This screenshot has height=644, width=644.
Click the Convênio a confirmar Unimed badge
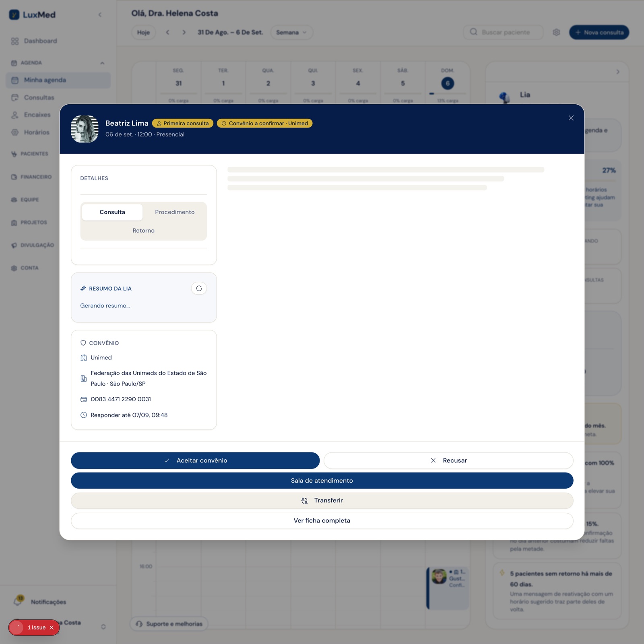(x=265, y=123)
